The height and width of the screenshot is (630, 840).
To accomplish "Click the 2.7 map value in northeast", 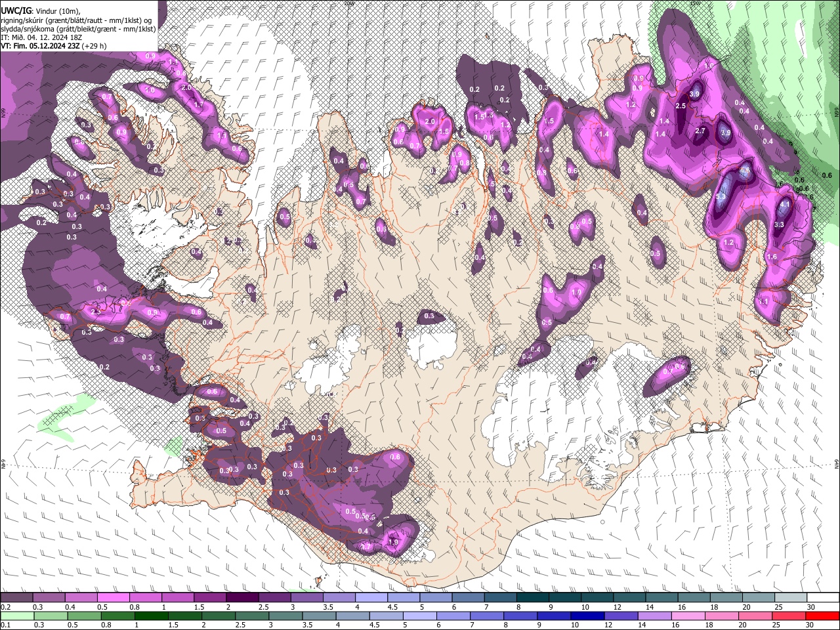I will pos(700,131).
